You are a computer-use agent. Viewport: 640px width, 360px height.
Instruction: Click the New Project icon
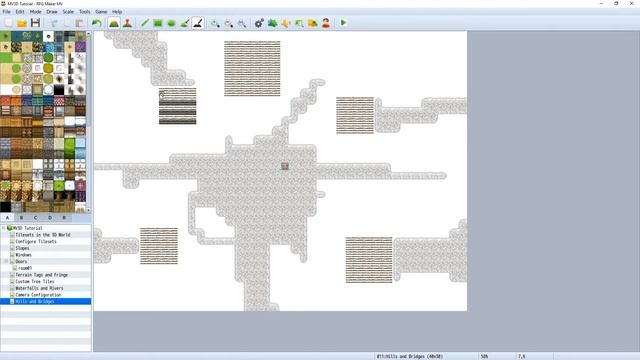(x=9, y=23)
